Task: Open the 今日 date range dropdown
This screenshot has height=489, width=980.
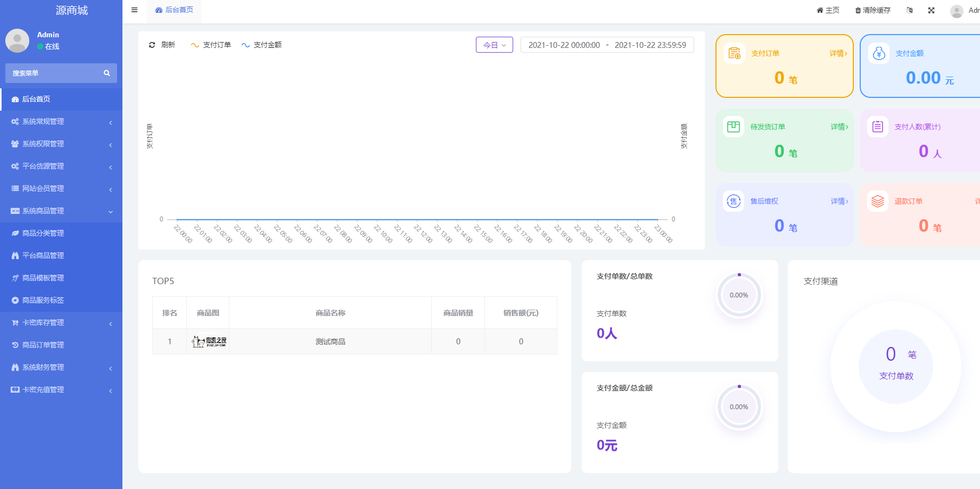Action: 495,45
